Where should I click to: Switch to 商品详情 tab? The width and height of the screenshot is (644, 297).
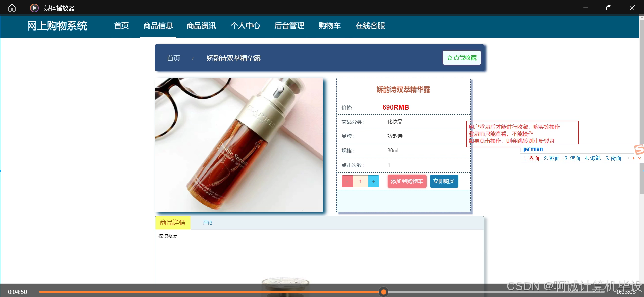[x=173, y=223]
